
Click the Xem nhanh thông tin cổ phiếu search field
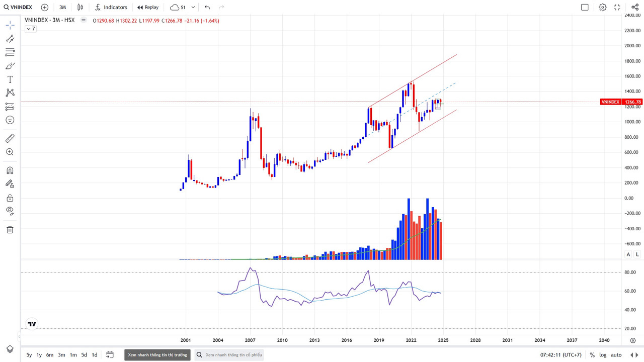click(x=229, y=355)
